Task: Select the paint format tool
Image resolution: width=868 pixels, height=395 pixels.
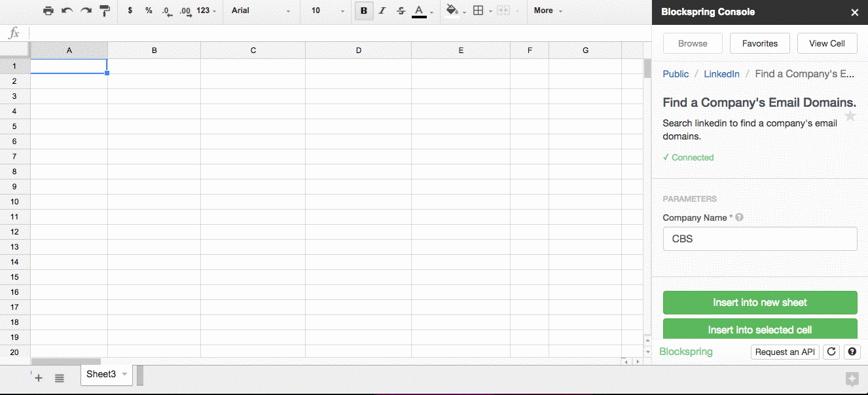Action: click(105, 10)
